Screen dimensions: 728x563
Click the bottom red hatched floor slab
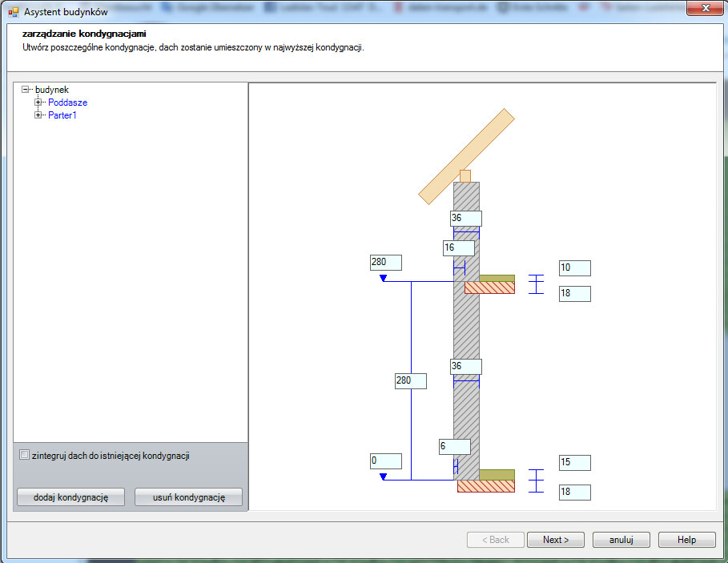(x=485, y=486)
